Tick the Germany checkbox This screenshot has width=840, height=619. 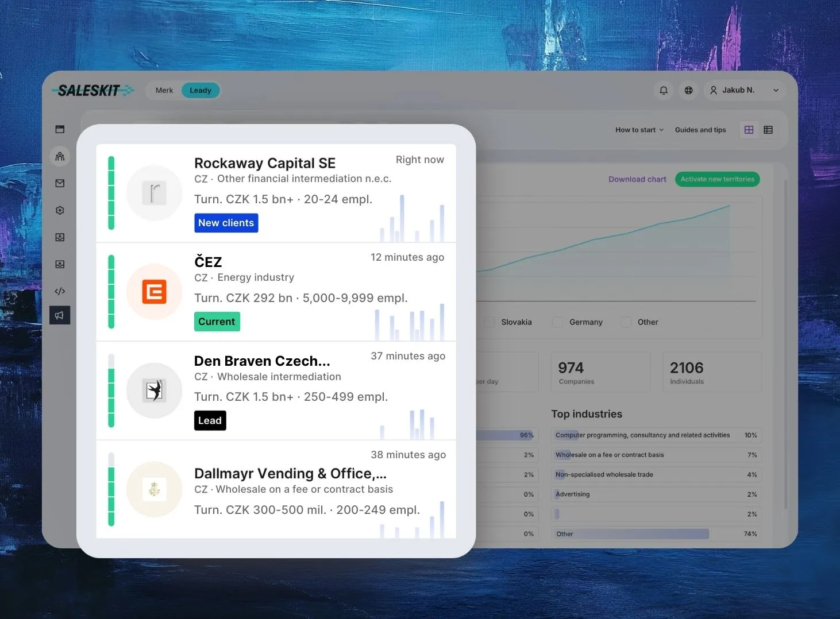pyautogui.click(x=557, y=322)
